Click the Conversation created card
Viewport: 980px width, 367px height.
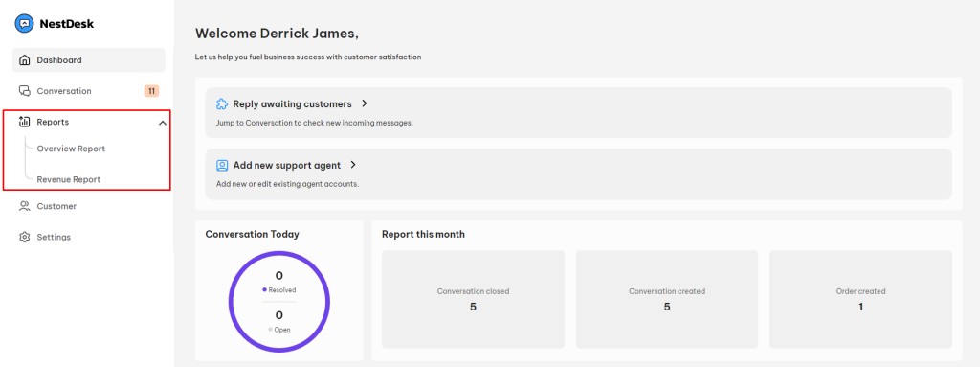tap(667, 299)
